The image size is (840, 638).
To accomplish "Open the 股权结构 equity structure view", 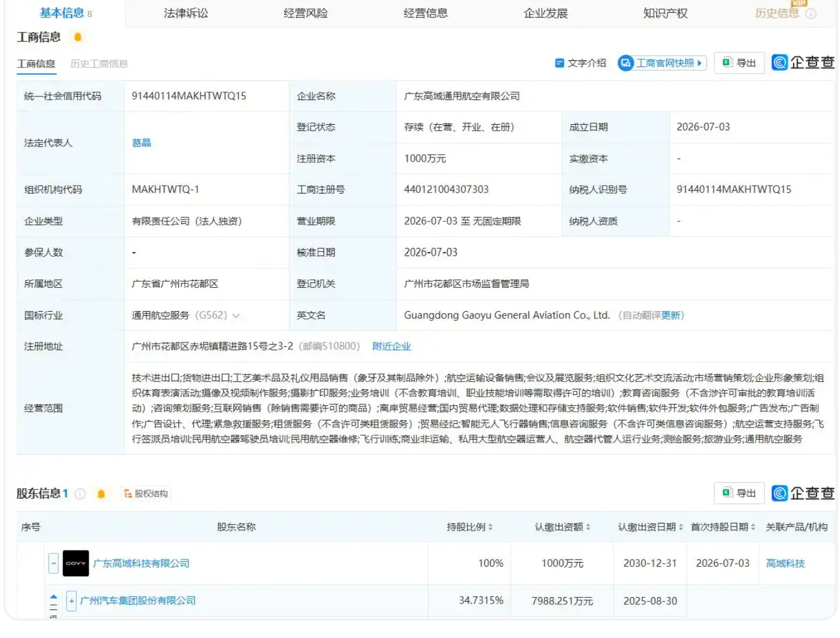I will (x=146, y=494).
